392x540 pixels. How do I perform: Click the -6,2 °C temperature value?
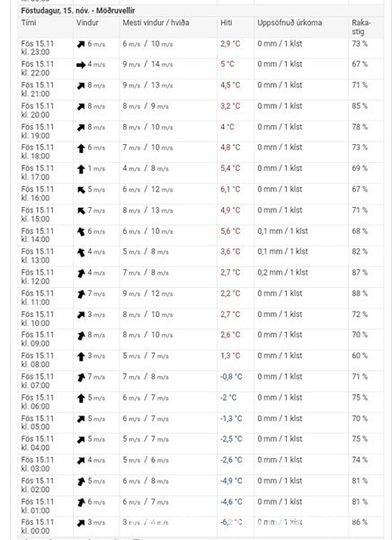coord(231,522)
